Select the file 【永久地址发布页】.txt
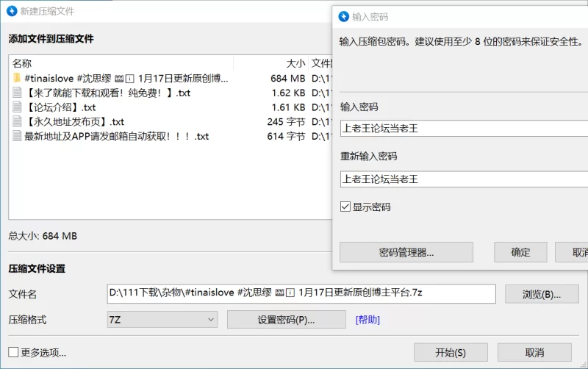Screen dimensions: 588x369 74,121
